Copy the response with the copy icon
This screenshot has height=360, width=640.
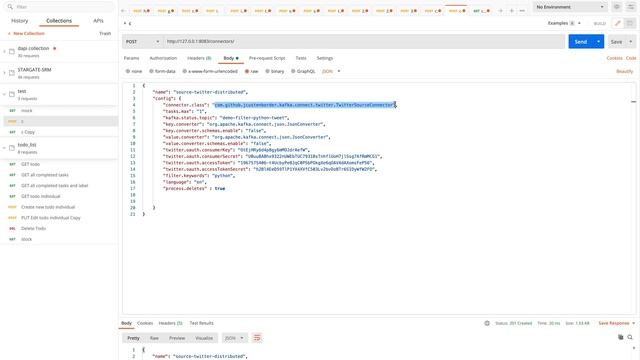click(x=620, y=337)
